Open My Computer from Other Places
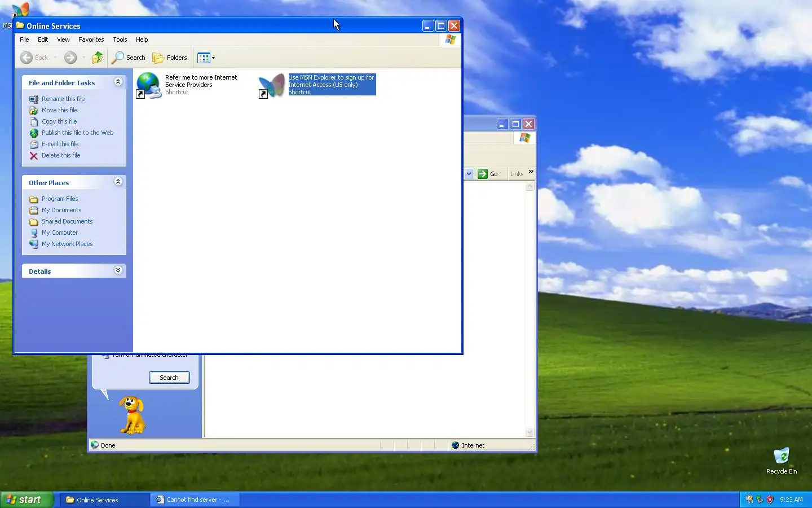Image resolution: width=812 pixels, height=508 pixels. point(60,233)
